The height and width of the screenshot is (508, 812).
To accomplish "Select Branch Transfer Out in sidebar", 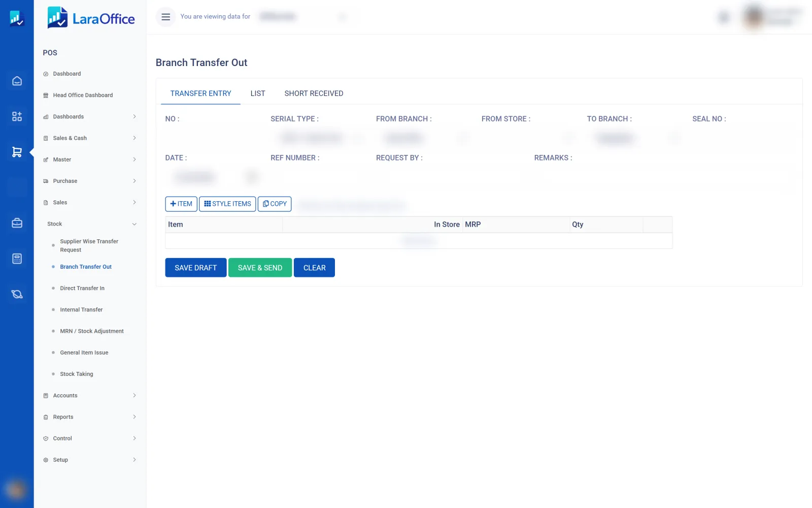I will click(86, 267).
